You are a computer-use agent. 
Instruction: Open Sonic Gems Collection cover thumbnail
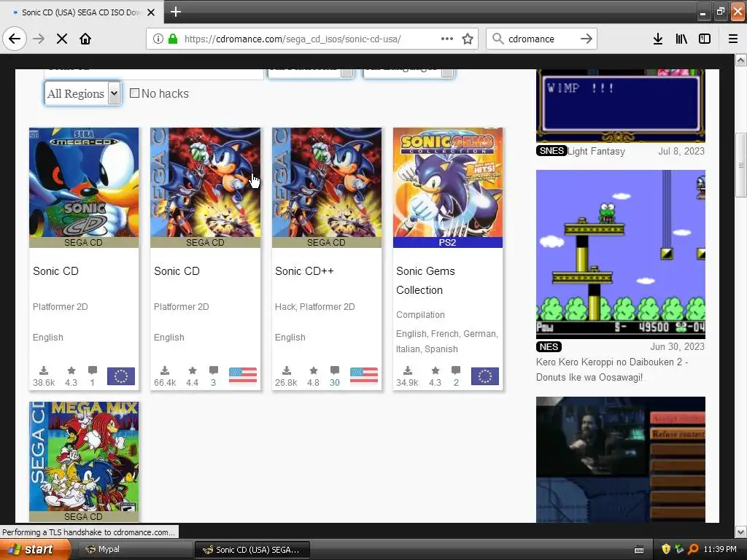coord(447,182)
